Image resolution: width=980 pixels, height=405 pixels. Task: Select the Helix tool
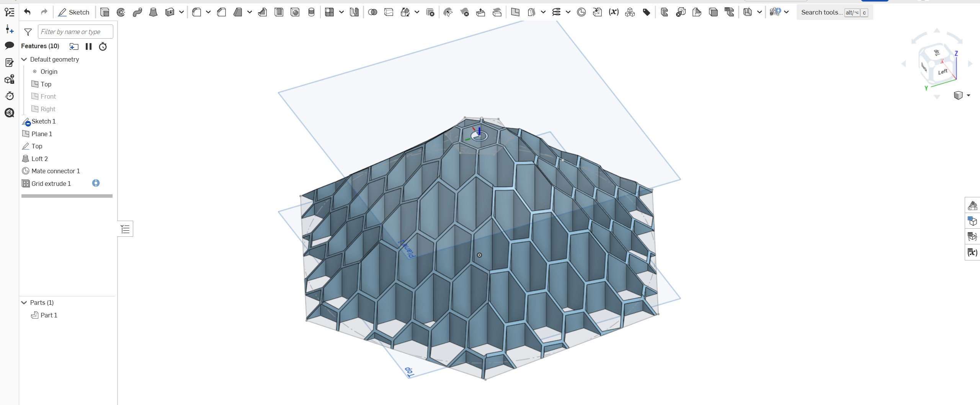click(557, 12)
